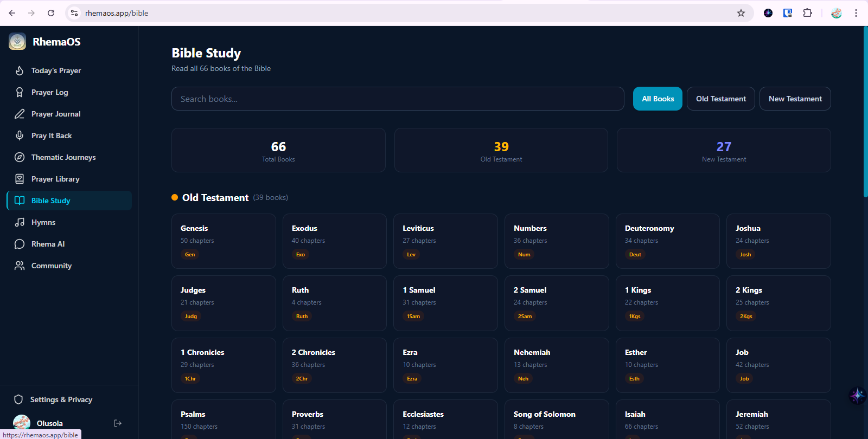Open the Song of Solomon card
The image size is (868, 439).
[x=557, y=419]
